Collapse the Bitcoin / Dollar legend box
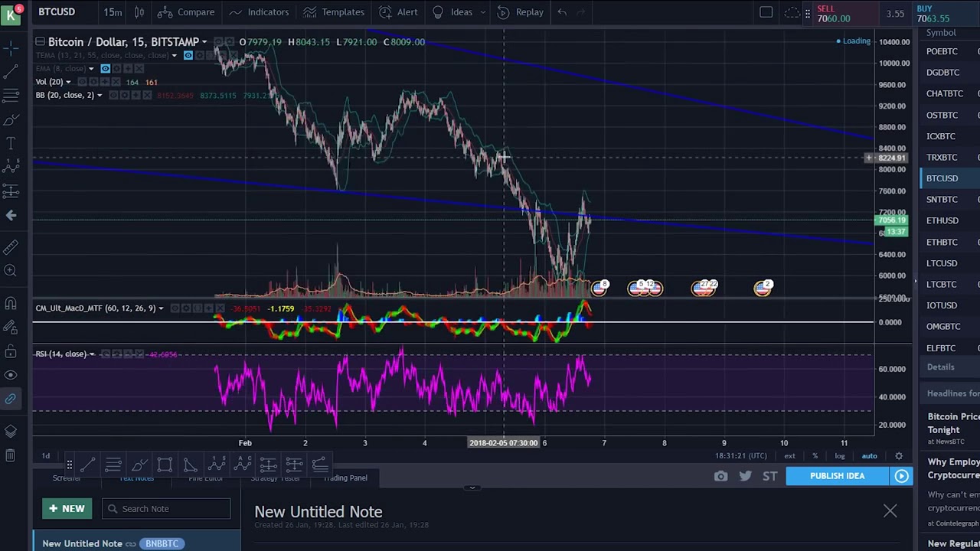The image size is (980, 551). [40, 41]
